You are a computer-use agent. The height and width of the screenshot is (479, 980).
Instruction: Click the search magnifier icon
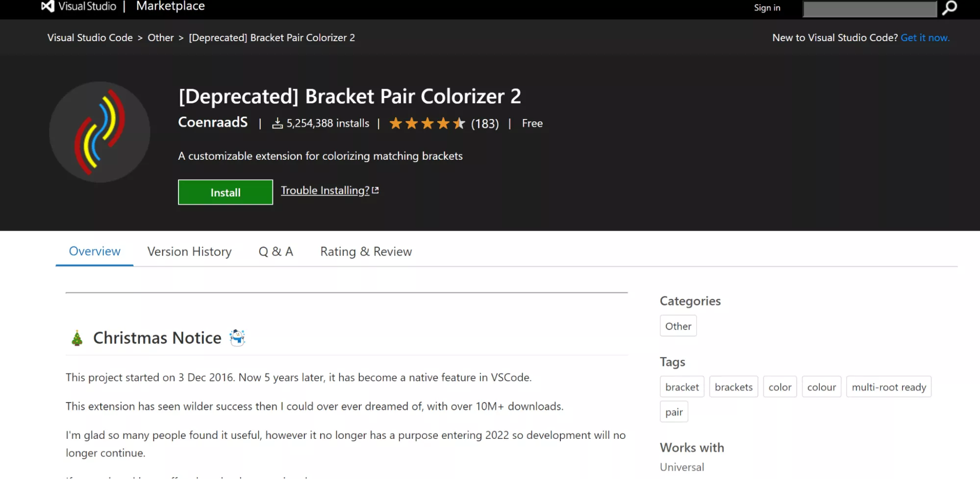[950, 8]
